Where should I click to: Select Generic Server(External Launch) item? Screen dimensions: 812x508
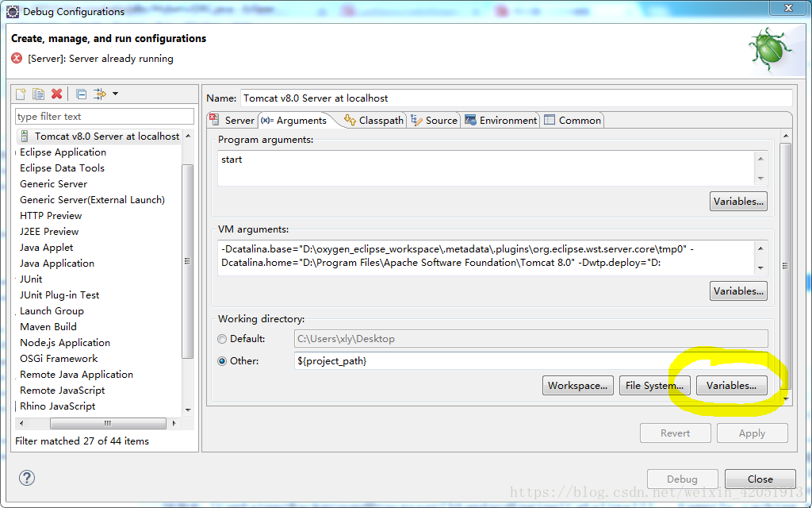click(92, 199)
